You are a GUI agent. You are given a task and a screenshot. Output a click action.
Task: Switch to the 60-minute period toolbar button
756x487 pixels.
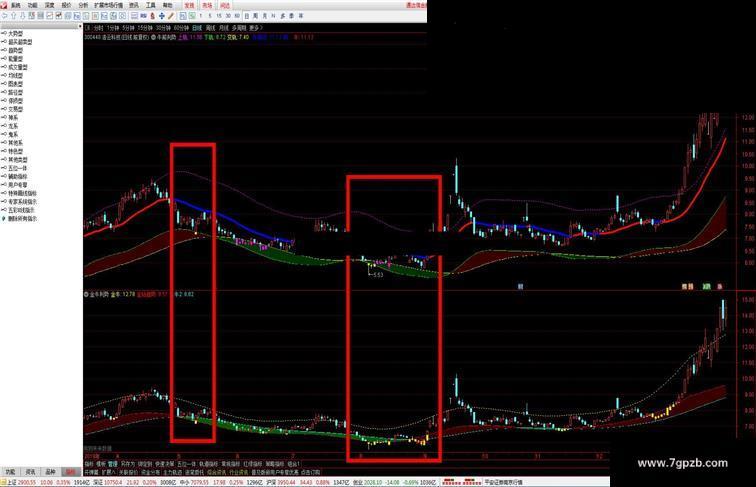(237, 16)
